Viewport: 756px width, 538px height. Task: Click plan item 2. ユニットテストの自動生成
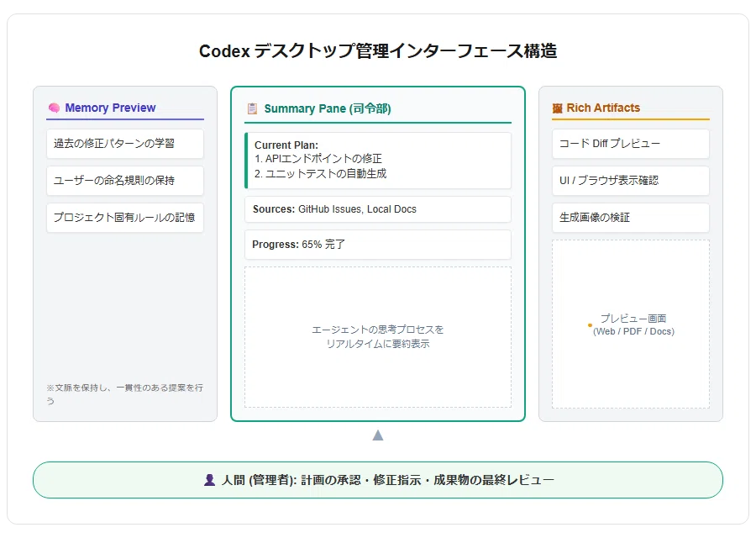click(321, 174)
